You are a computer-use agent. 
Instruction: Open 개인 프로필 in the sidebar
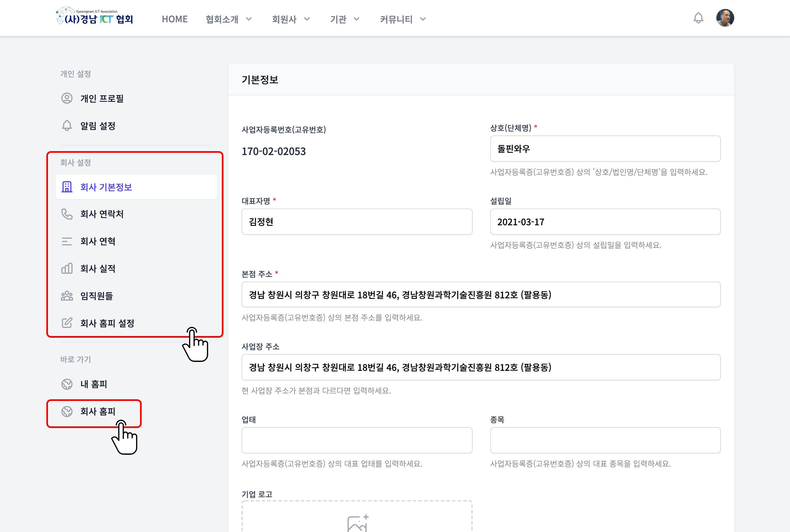click(x=136, y=98)
